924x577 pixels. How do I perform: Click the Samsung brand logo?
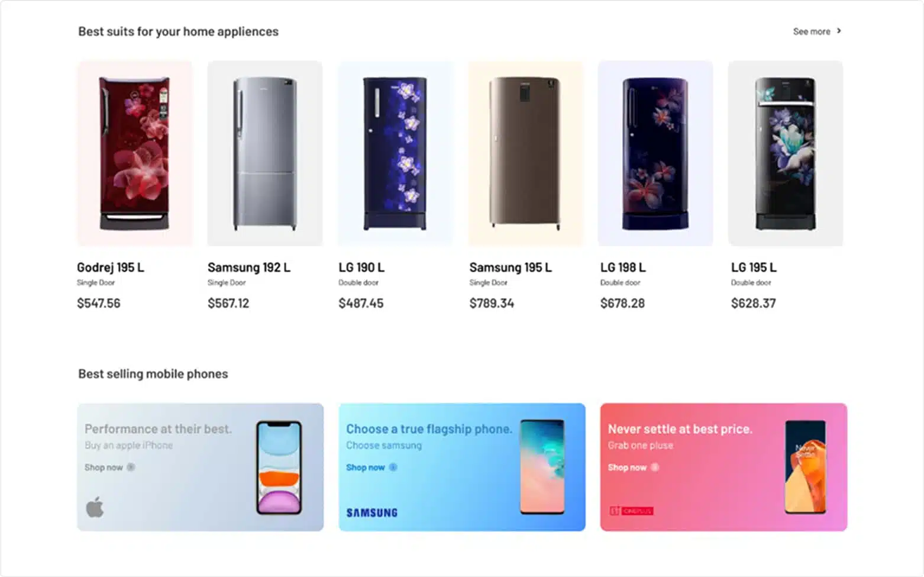(371, 512)
